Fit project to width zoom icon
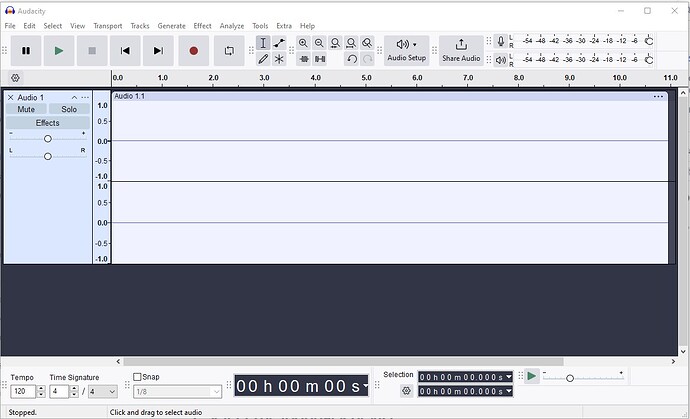Screen dimensions: 690x419 click(351, 43)
